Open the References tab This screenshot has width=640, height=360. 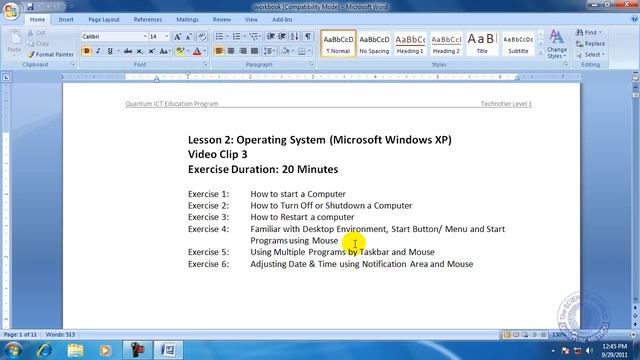click(148, 20)
